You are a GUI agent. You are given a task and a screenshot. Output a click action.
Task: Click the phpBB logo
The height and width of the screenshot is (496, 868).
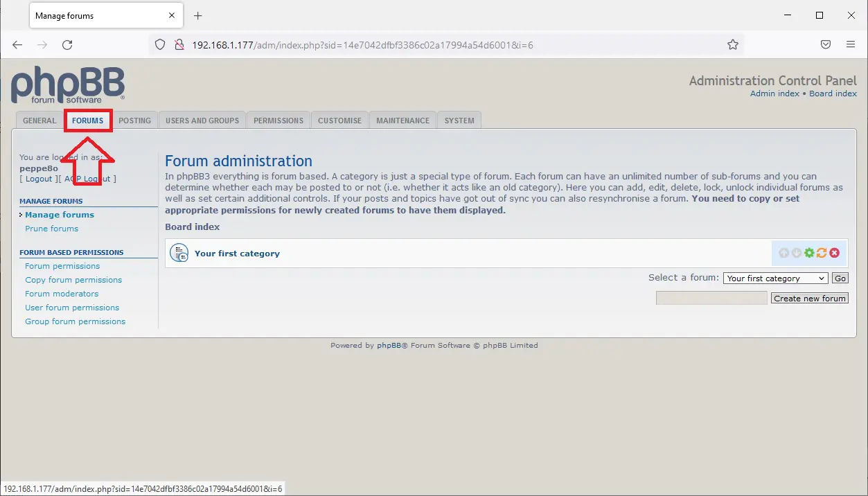pyautogui.click(x=67, y=85)
